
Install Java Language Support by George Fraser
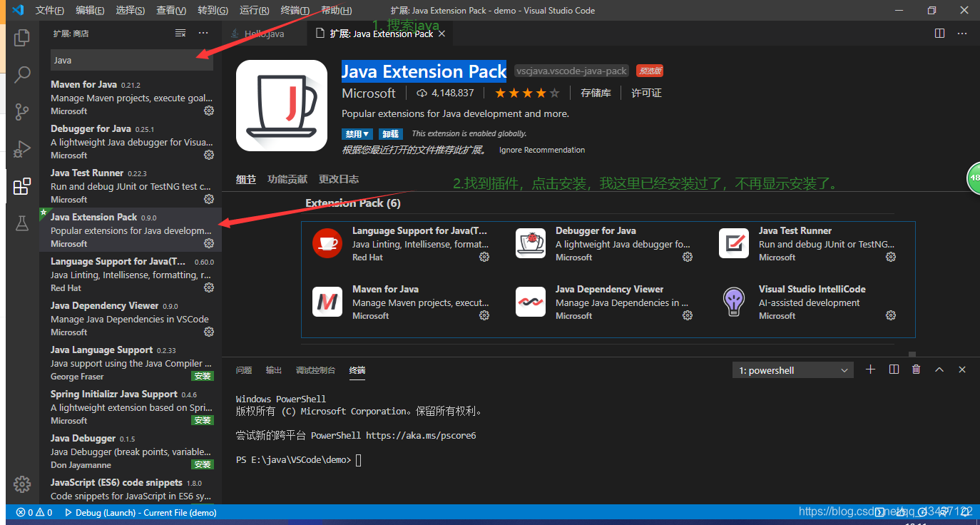click(203, 376)
